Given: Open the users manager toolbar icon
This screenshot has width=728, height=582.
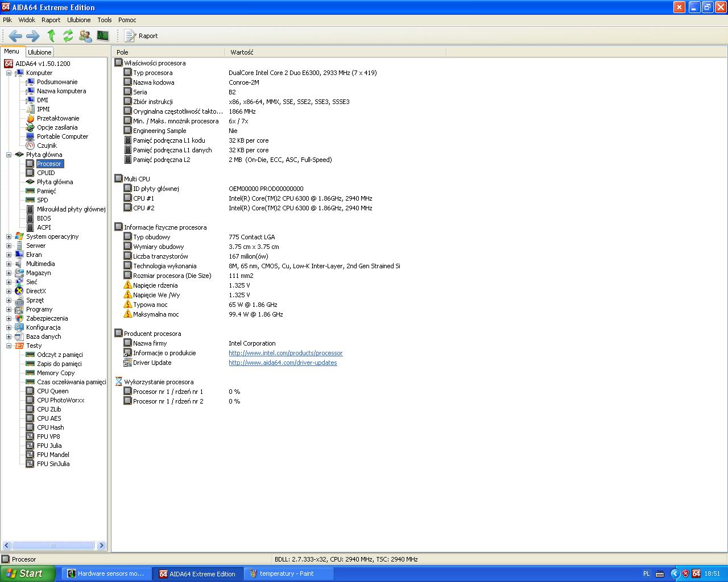Looking at the screenshot, I should coord(85,36).
